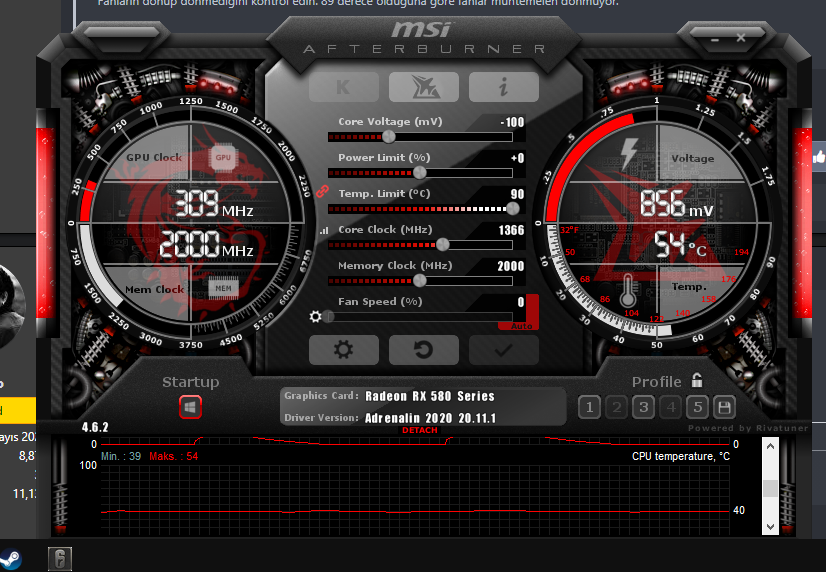826x572 pixels.
Task: Close the Afterburner window
Action: (741, 37)
